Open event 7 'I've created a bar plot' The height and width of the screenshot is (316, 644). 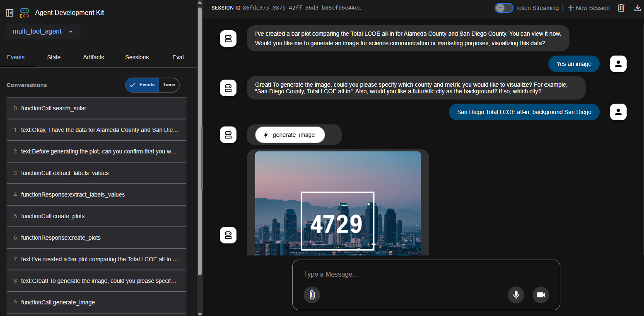pos(96,259)
